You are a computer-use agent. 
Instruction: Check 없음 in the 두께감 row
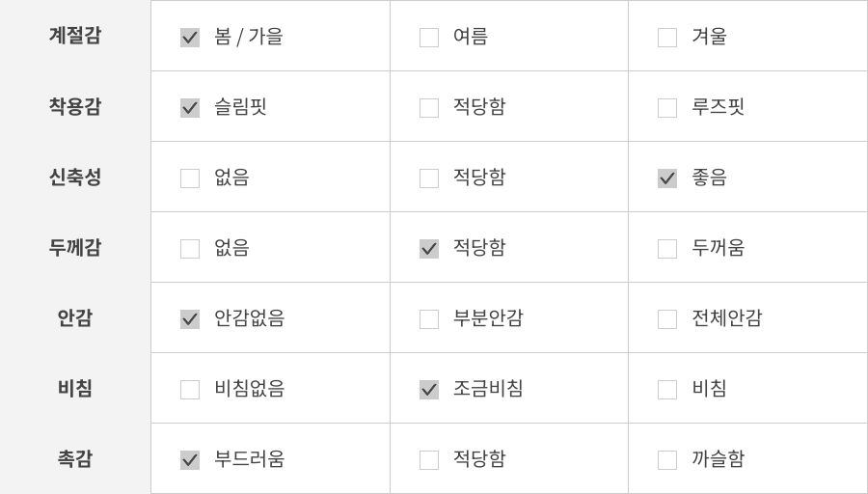[x=190, y=249]
